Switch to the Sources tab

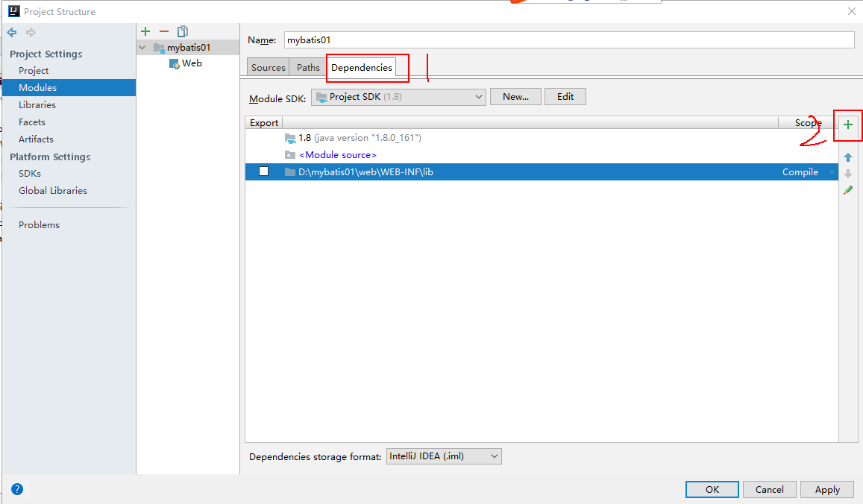(x=268, y=67)
